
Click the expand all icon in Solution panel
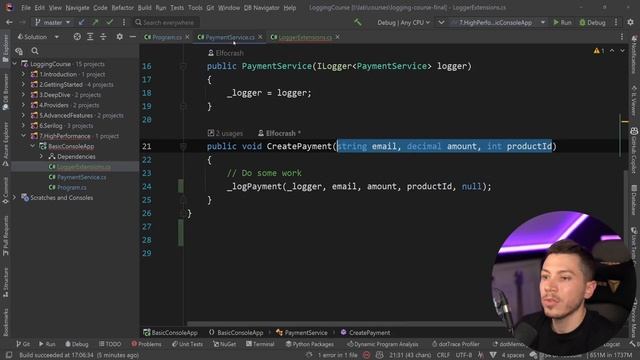pos(90,37)
